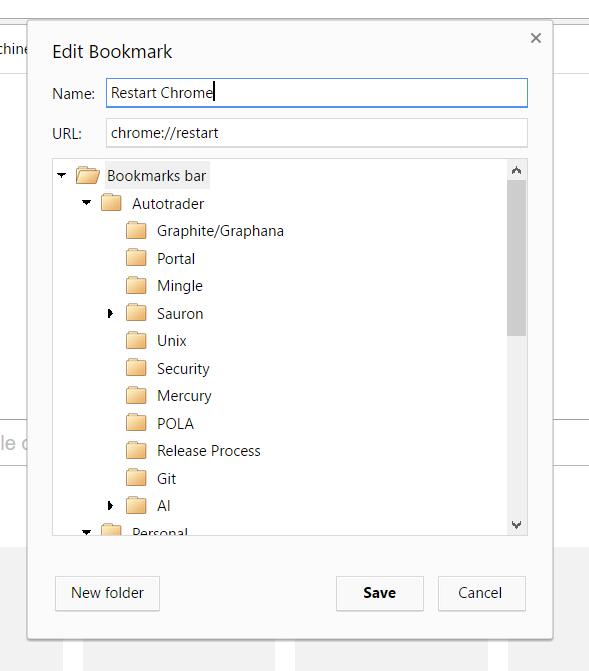
Task: Expand the AI folder
Action: pos(110,506)
